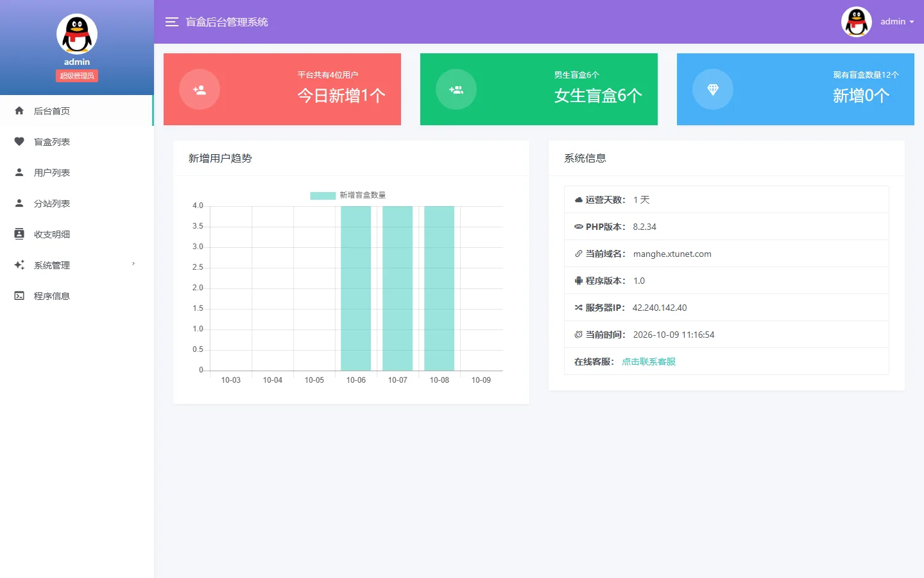Open the 后台首页 menu item
This screenshot has width=924, height=578.
(77, 110)
